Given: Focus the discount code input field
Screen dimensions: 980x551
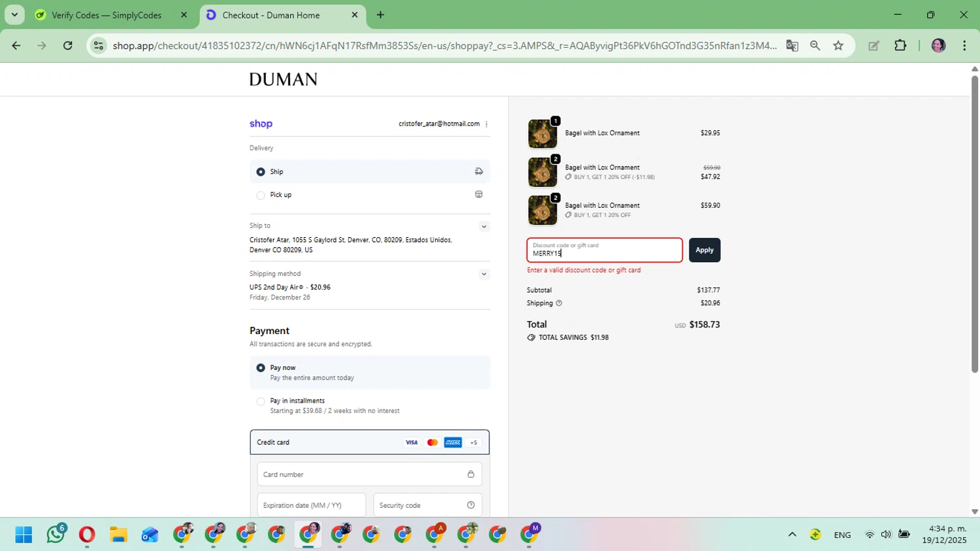Looking at the screenshot, I should [x=605, y=250].
